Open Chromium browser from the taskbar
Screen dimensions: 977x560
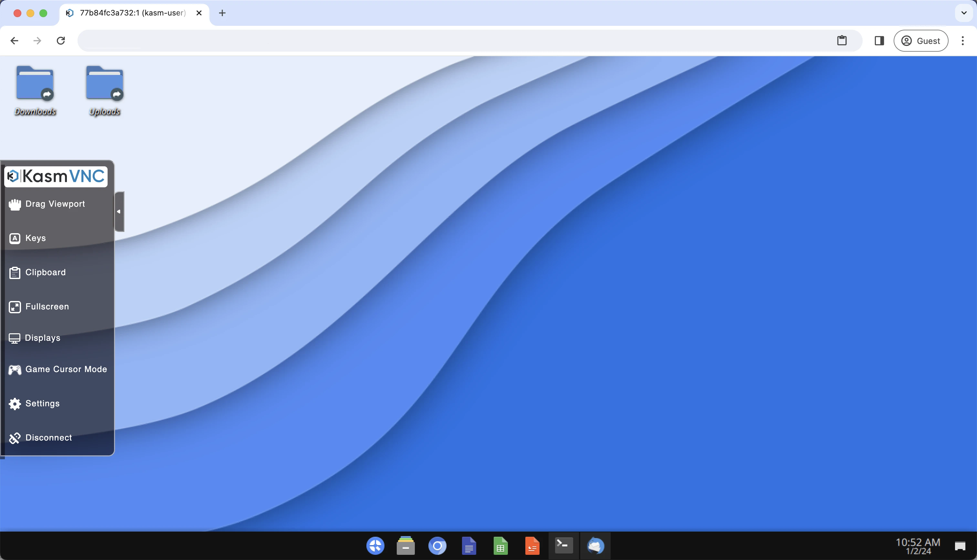click(437, 545)
